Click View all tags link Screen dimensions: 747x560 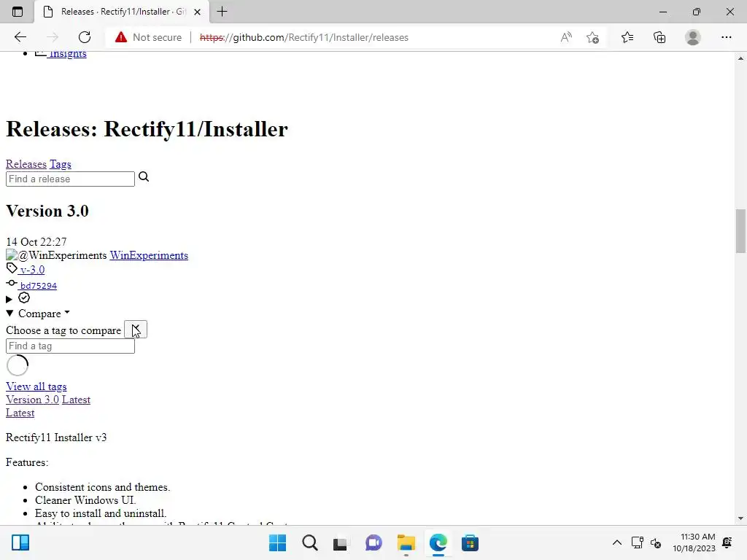tap(36, 386)
